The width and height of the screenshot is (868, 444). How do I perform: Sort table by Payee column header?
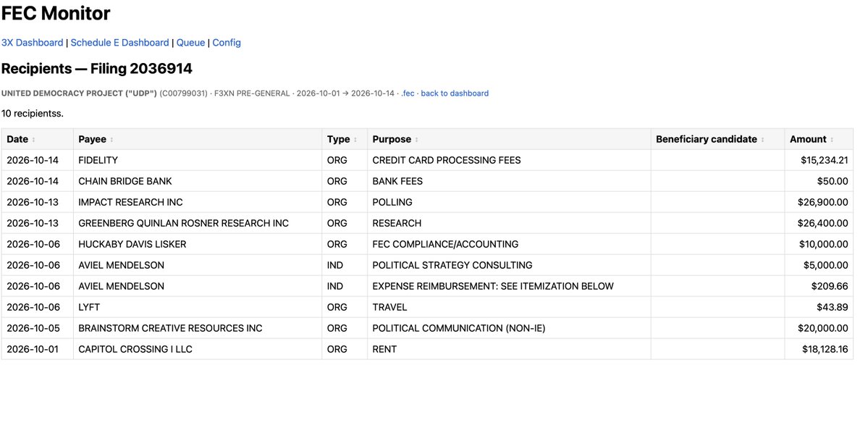pos(198,139)
